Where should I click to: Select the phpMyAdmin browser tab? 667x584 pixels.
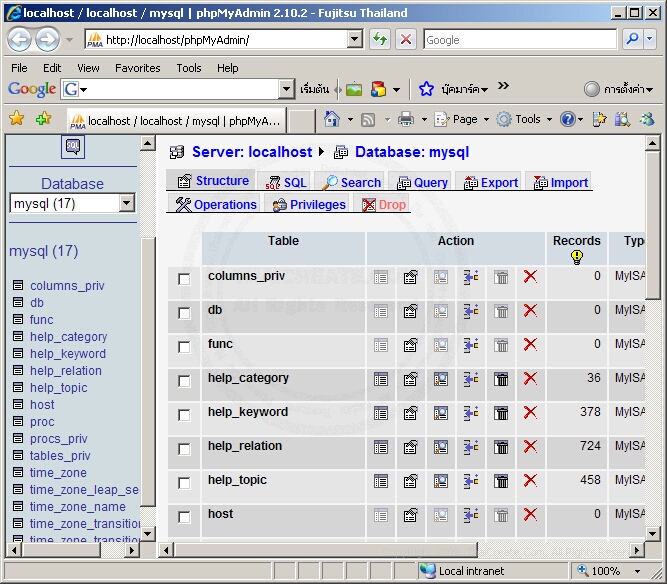[x=177, y=121]
